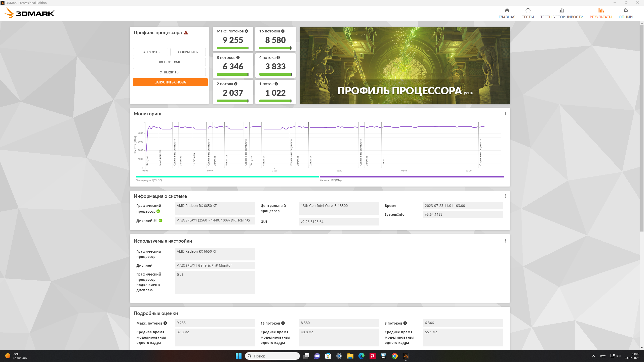The height and width of the screenshot is (362, 644).
Task: Open Chrome from the Windows taskbar
Action: click(394, 356)
